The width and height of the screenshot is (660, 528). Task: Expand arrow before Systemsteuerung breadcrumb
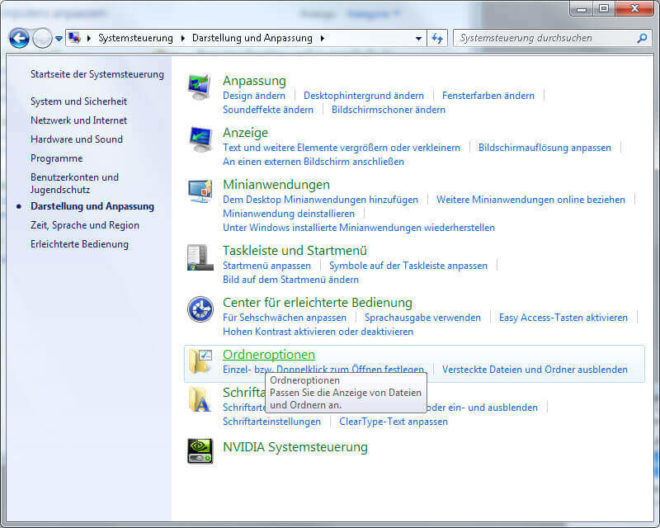point(89,38)
